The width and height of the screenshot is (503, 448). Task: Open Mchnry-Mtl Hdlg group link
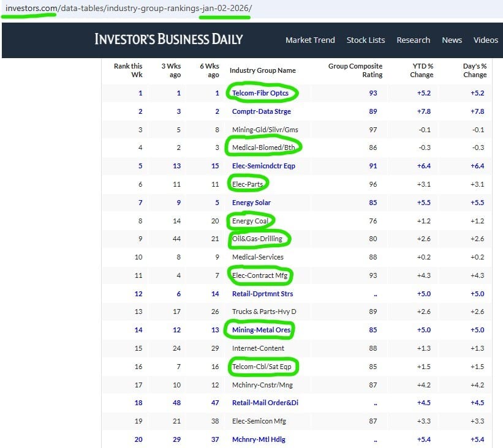pos(259,439)
